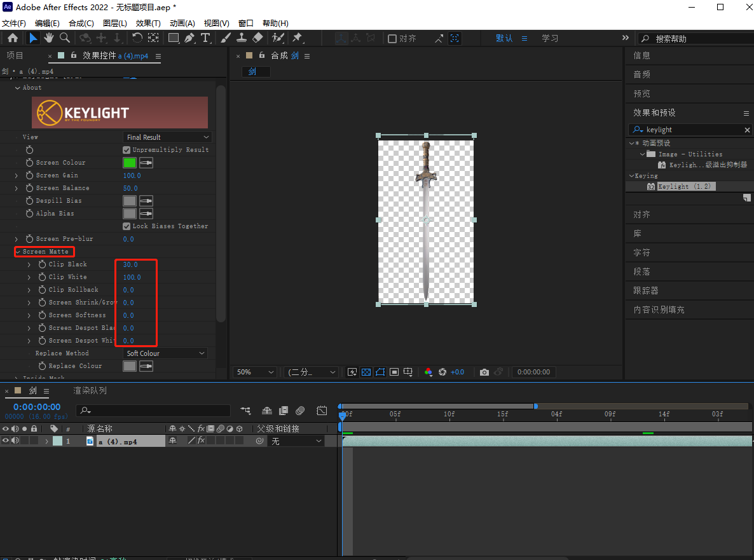The width and height of the screenshot is (754, 560).
Task: Click the Screen Colour eyedropper
Action: click(146, 163)
